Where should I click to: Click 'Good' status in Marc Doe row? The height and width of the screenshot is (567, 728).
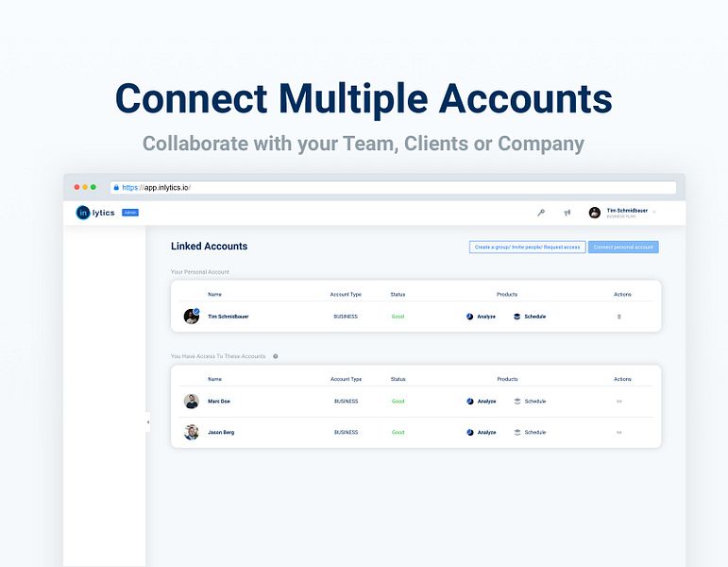click(x=398, y=401)
